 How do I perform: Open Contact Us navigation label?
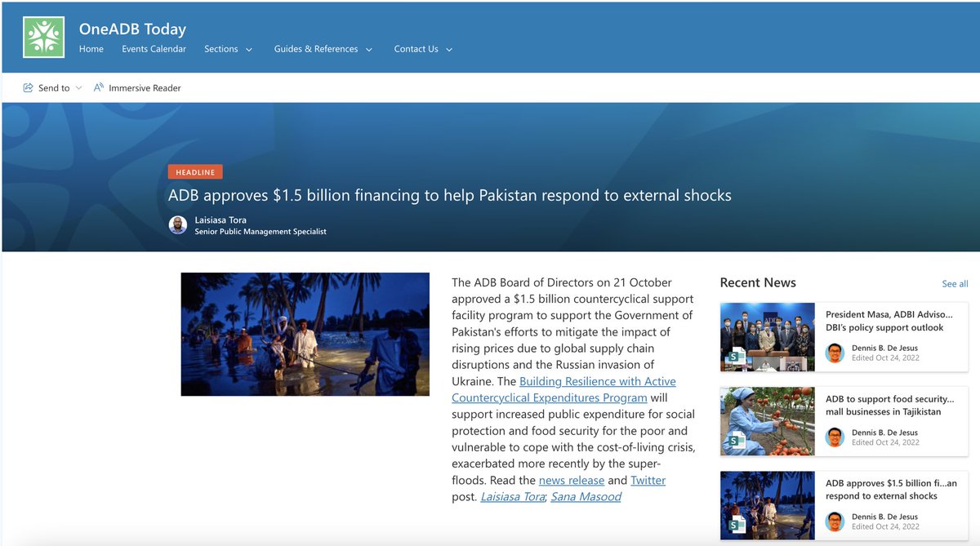(416, 49)
